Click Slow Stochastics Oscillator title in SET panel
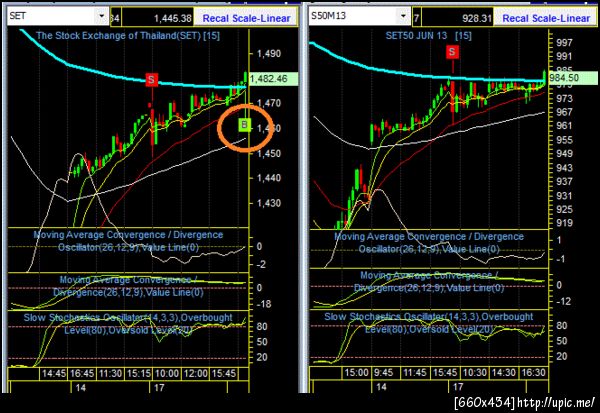This screenshot has width=600, height=413. point(128,324)
